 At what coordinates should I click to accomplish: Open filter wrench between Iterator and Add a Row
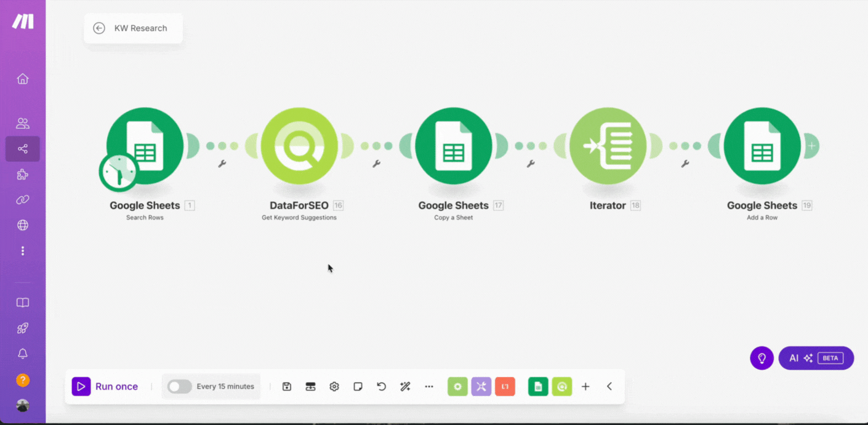(685, 164)
